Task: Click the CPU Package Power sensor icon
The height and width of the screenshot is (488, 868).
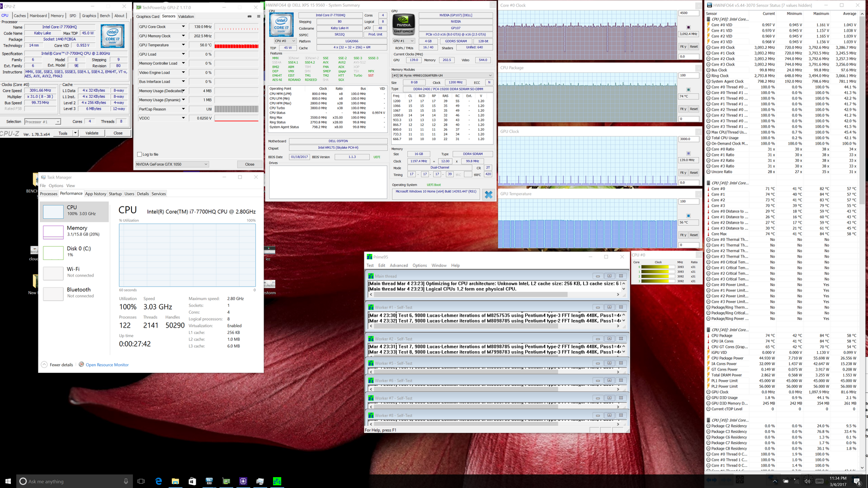Action: pos(708,358)
